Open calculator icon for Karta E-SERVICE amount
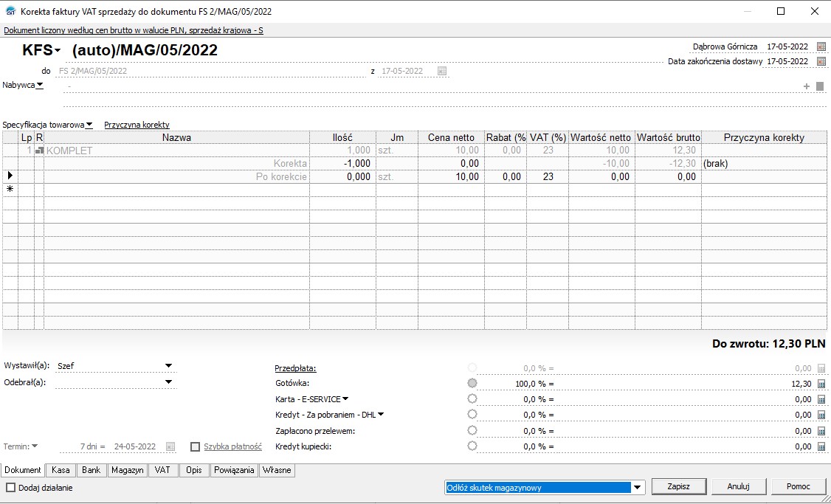 click(x=821, y=399)
